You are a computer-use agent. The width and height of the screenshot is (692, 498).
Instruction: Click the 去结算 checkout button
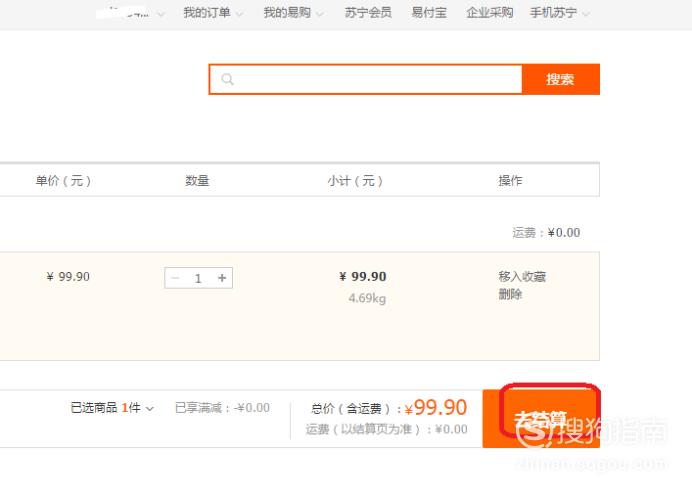pos(541,419)
